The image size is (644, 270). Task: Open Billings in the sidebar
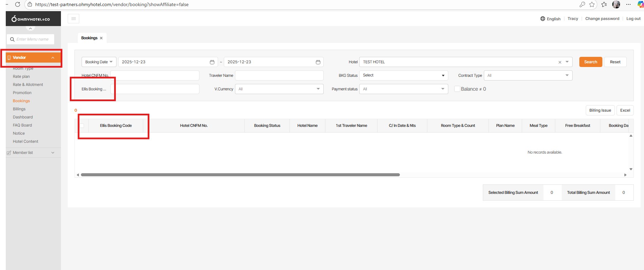tap(19, 109)
